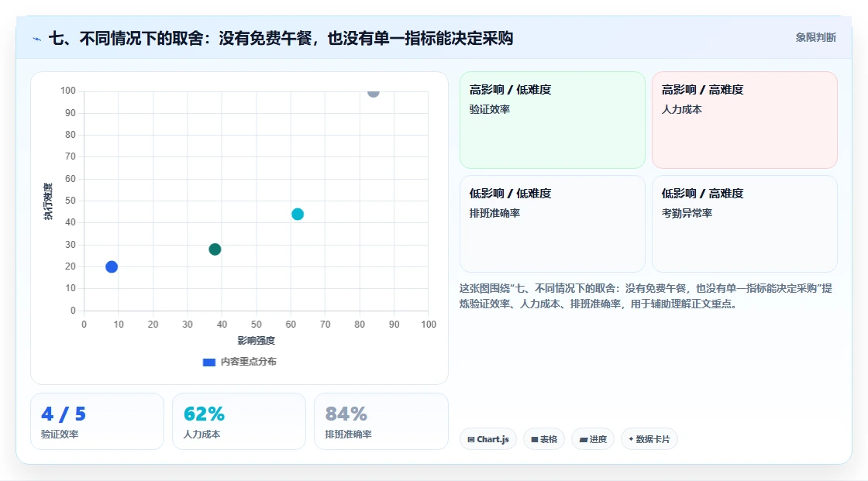The width and height of the screenshot is (868, 481).
Task: Click the 象限判断 label in header
Action: click(x=815, y=38)
